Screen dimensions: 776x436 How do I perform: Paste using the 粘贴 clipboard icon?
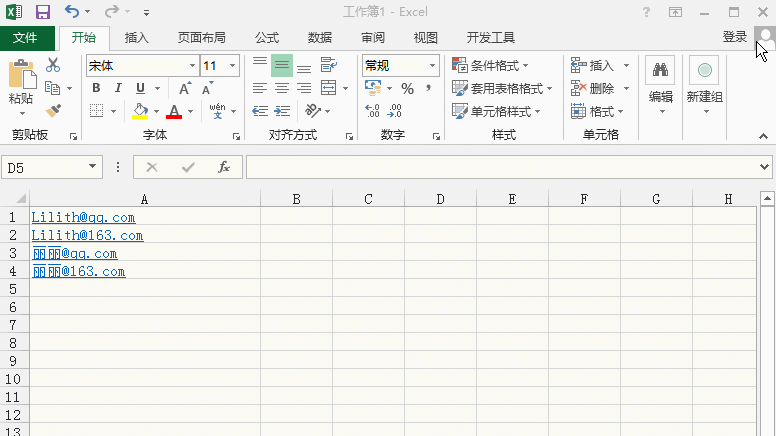click(22, 74)
